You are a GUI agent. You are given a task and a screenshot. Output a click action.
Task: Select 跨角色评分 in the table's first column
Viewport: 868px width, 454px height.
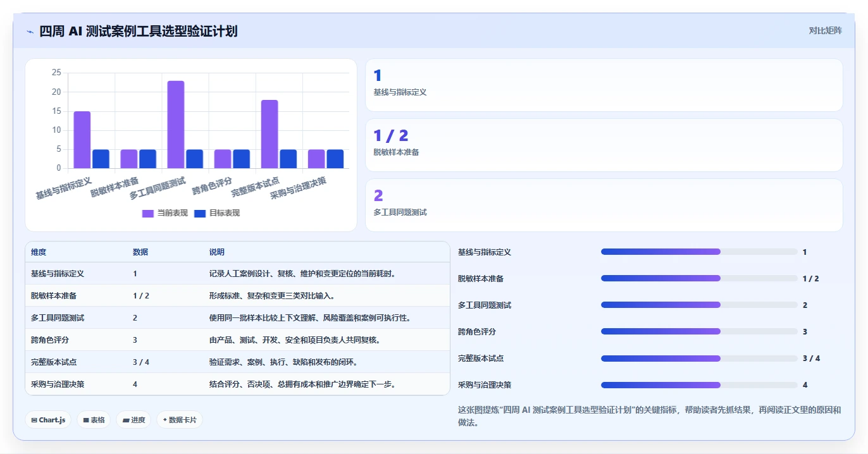(x=50, y=340)
